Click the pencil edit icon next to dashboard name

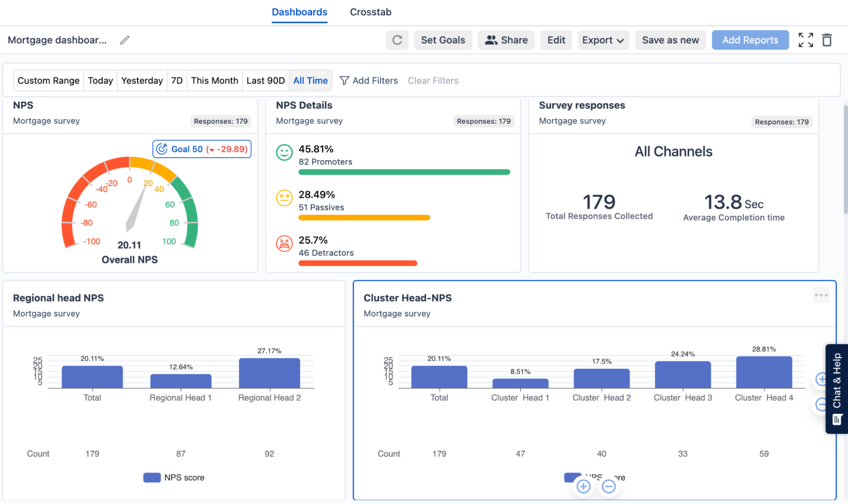click(123, 40)
